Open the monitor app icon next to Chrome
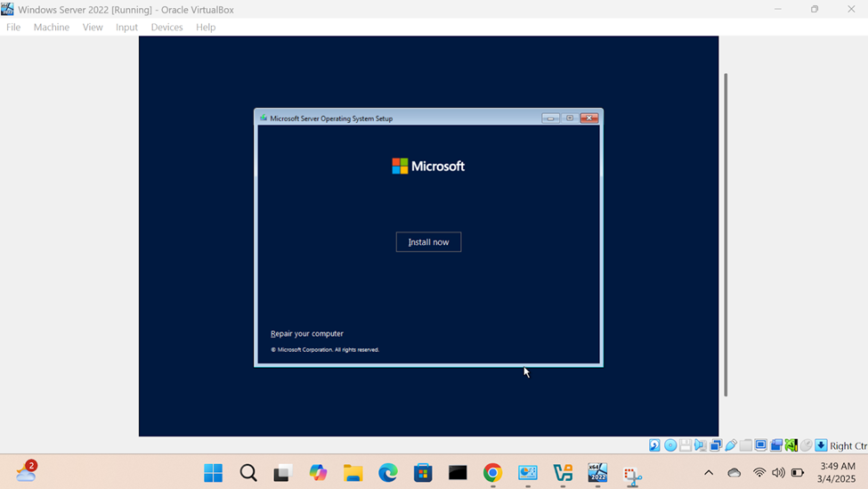 (x=528, y=473)
